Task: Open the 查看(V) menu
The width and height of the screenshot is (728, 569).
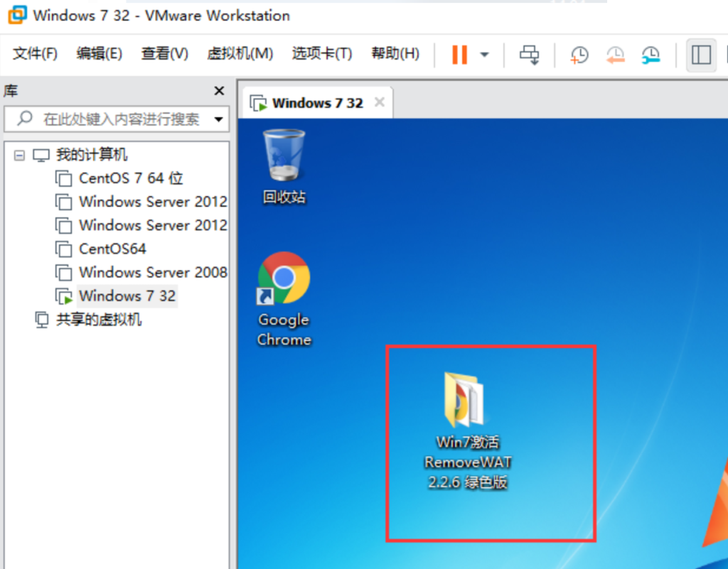Action: (164, 54)
